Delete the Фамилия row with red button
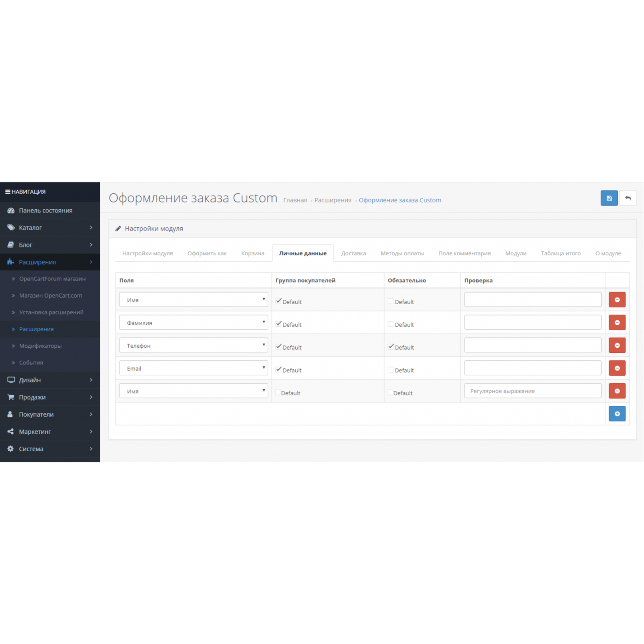This screenshot has width=644, height=644. [x=617, y=322]
